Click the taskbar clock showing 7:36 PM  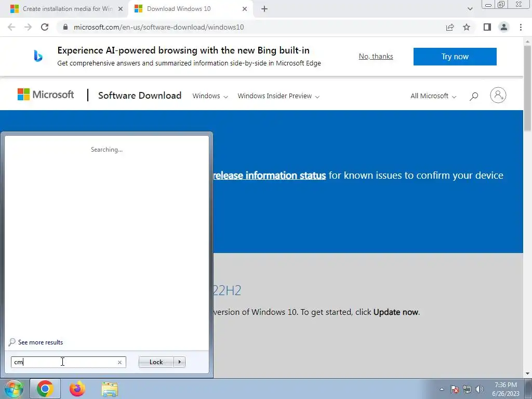[506, 389]
